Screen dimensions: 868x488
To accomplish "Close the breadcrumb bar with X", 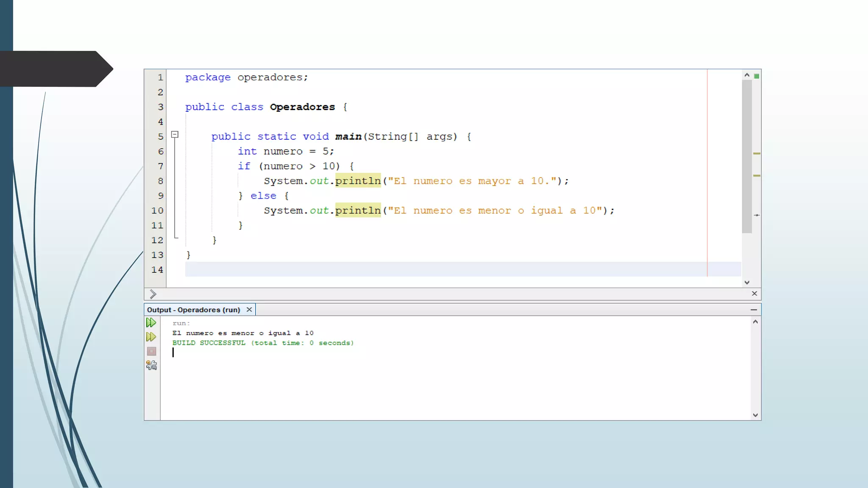I will 754,294.
